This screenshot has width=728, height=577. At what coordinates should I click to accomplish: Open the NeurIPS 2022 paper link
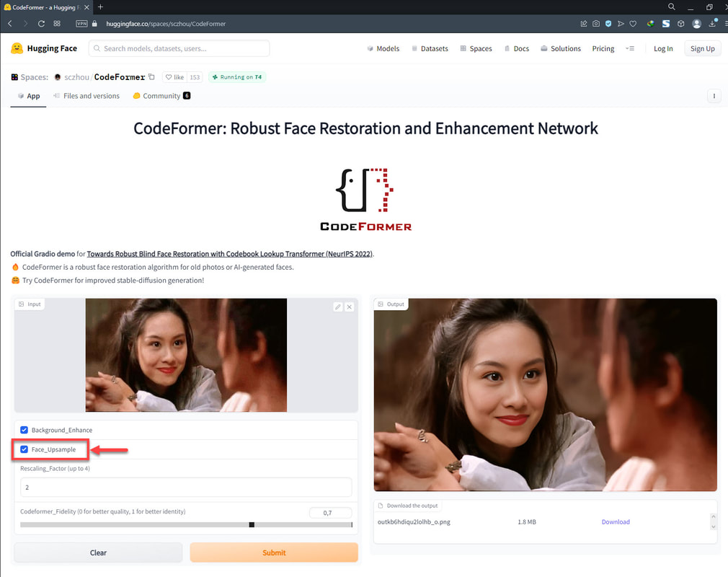pyautogui.click(x=229, y=254)
